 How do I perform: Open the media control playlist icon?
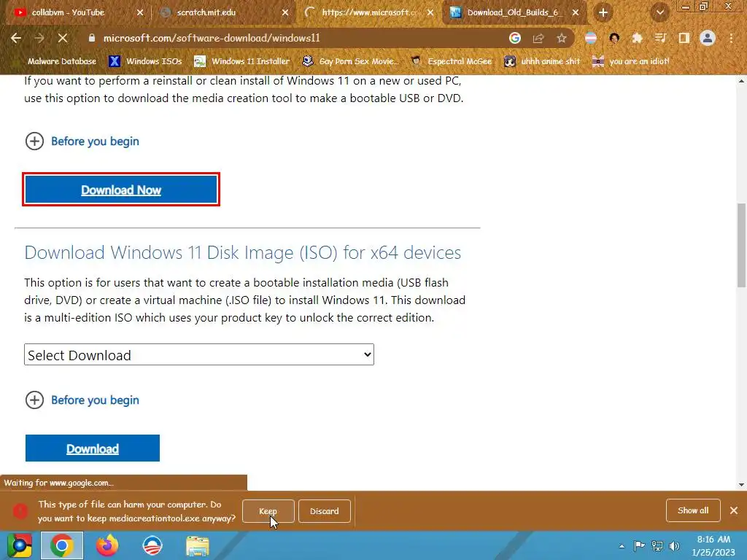click(660, 38)
